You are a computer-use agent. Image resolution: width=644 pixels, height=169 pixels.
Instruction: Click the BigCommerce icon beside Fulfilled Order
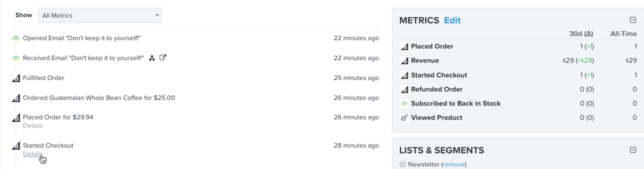(x=16, y=78)
